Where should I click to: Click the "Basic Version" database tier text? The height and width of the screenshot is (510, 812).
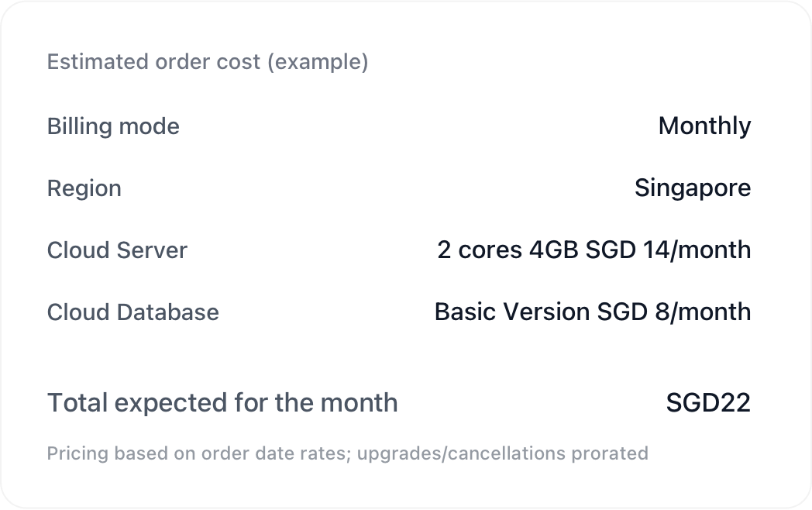512,312
